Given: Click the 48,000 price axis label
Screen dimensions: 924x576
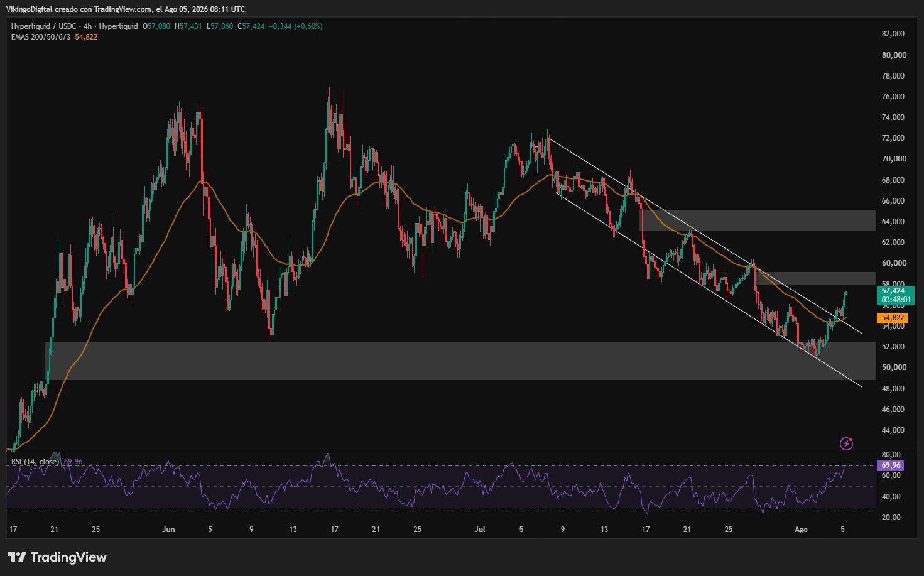Looking at the screenshot, I should tap(893, 389).
